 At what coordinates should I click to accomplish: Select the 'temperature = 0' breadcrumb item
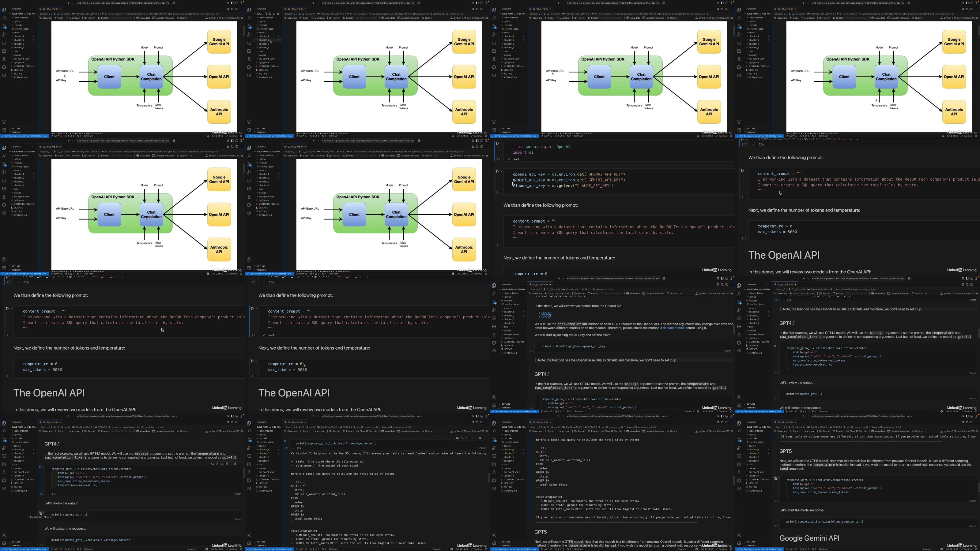pyautogui.click(x=605, y=289)
